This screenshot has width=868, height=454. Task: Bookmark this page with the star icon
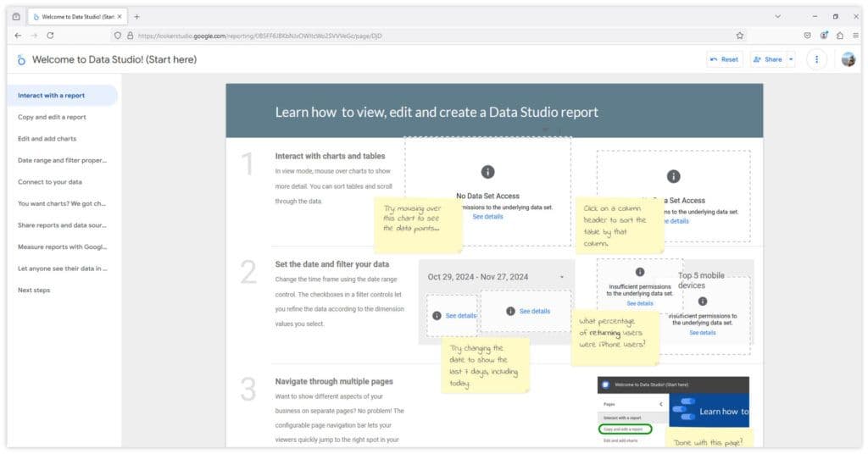(739, 36)
